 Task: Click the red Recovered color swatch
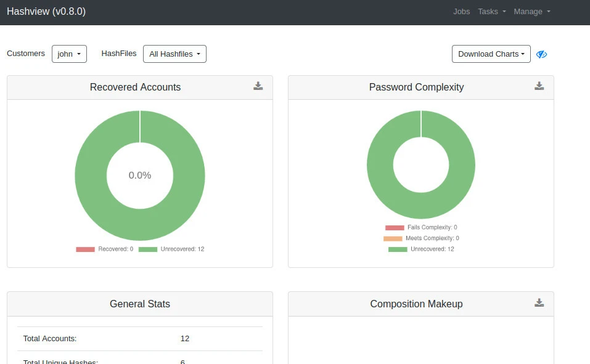coord(85,249)
